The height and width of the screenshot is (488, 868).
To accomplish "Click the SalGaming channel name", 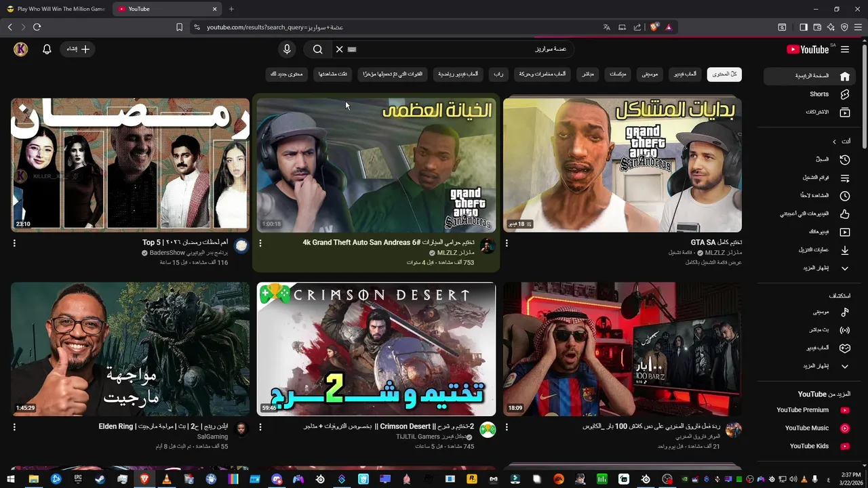I will click(x=213, y=437).
